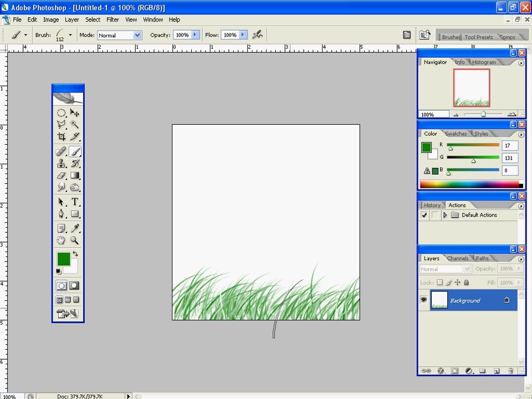Select the Crop tool
Image resolution: width=532 pixels, height=399 pixels.
coord(61,136)
